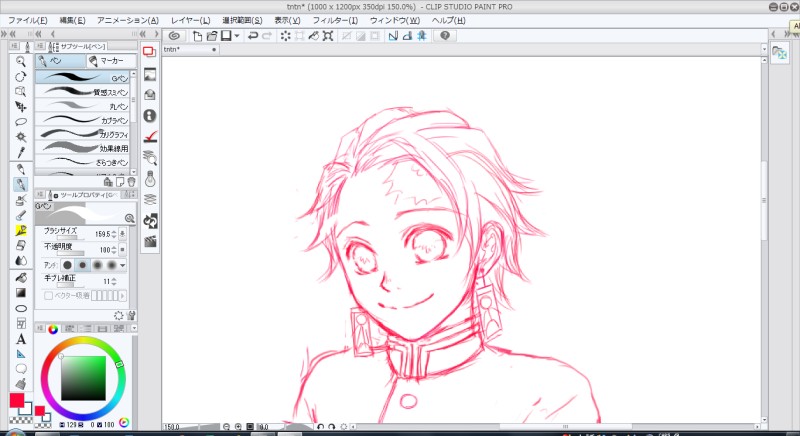Select the Gradient tool

(20, 293)
